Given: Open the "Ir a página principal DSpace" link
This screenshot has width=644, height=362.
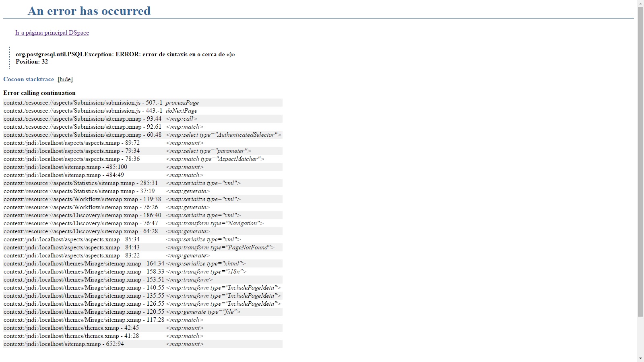Looking at the screenshot, I should point(52,33).
